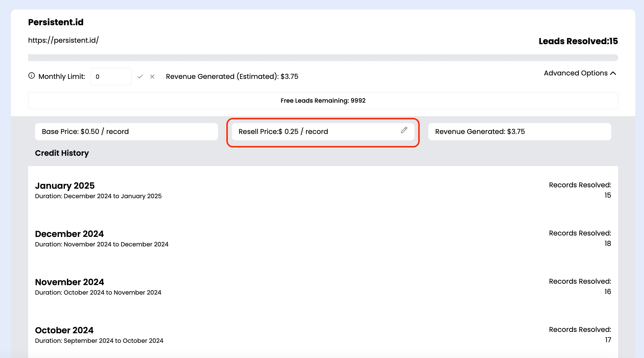The width and height of the screenshot is (644, 358).
Task: Click the pencil edit icon for Resell Price
Action: pyautogui.click(x=404, y=130)
